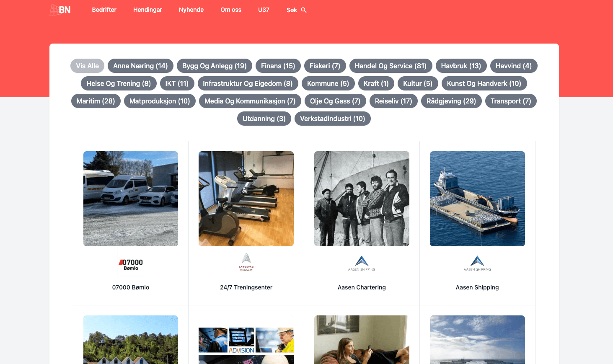
Task: Filter by Helse Og Trening (8)
Action: click(x=119, y=83)
